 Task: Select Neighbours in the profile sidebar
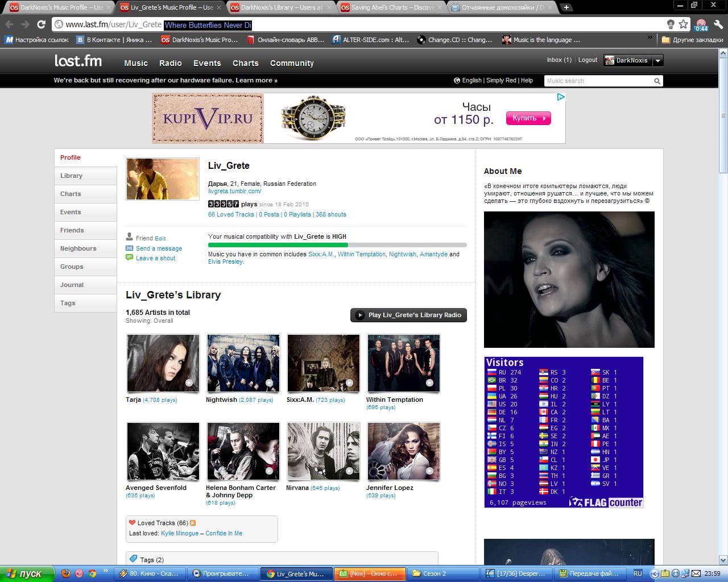tap(86, 248)
